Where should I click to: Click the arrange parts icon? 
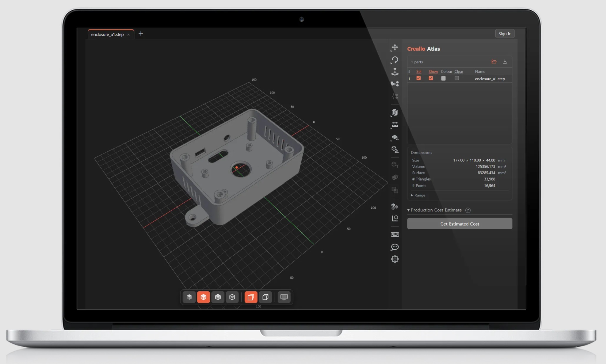click(x=395, y=84)
